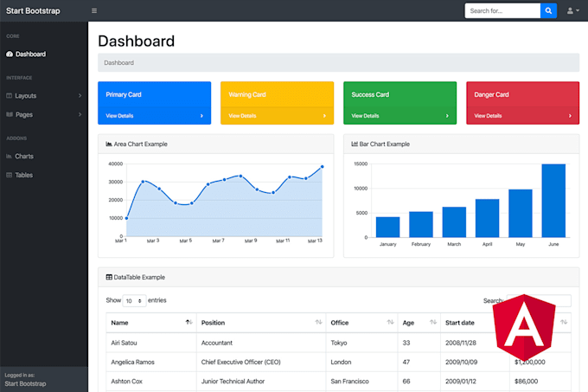Open the entries-per-page dropdown
588x392 pixels.
pyautogui.click(x=134, y=301)
